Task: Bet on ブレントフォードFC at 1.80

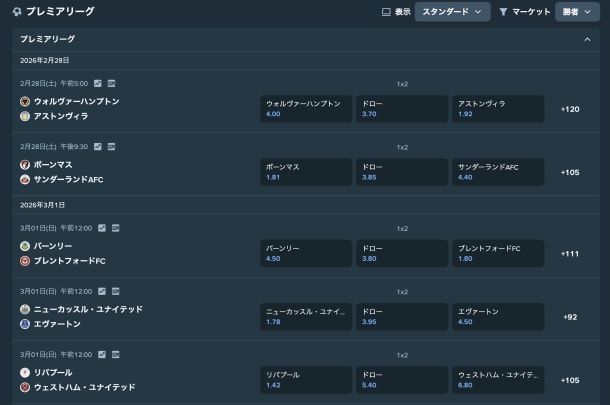Action: 498,253
